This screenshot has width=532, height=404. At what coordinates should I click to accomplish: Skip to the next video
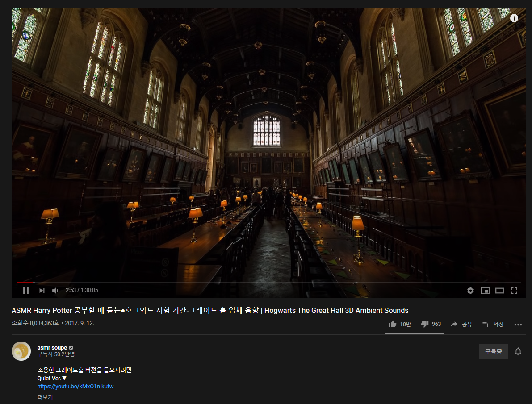42,290
